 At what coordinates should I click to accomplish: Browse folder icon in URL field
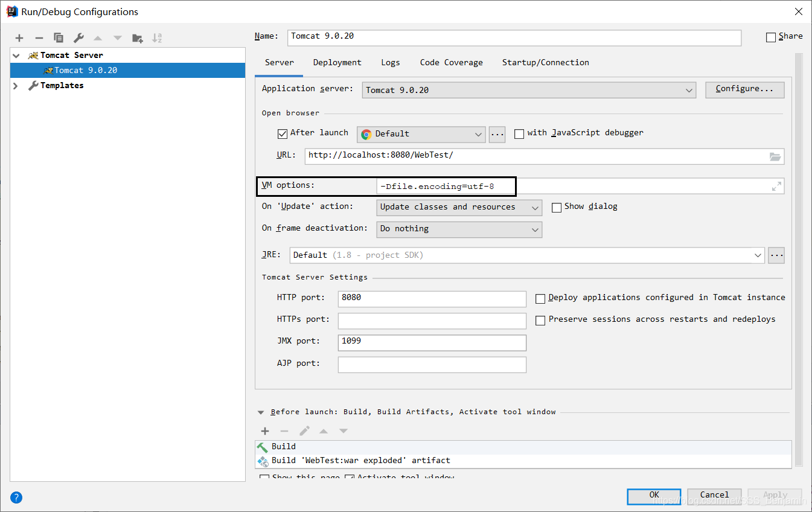[775, 156]
